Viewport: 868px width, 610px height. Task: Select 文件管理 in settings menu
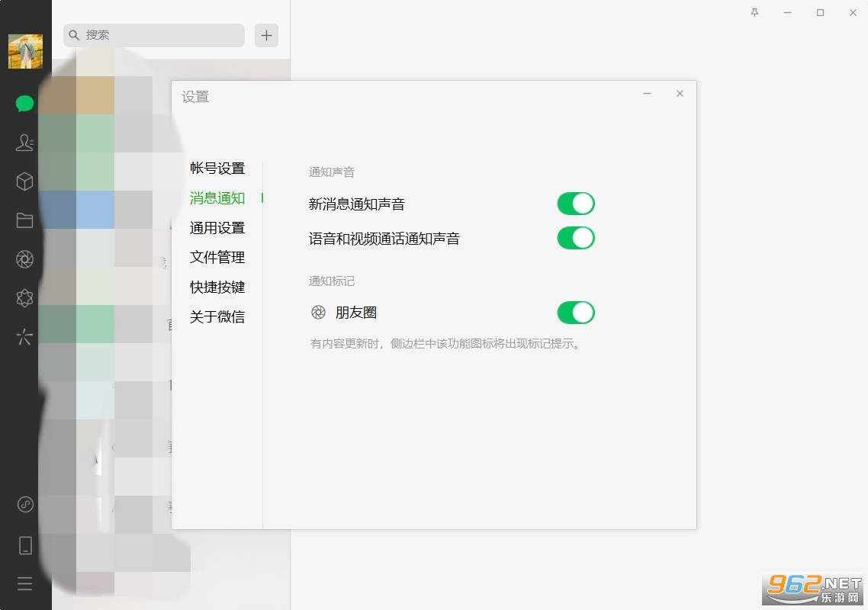(x=217, y=258)
